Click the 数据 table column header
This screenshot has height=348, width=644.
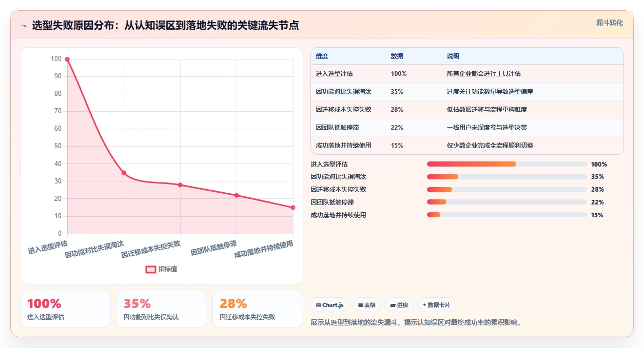pos(397,56)
